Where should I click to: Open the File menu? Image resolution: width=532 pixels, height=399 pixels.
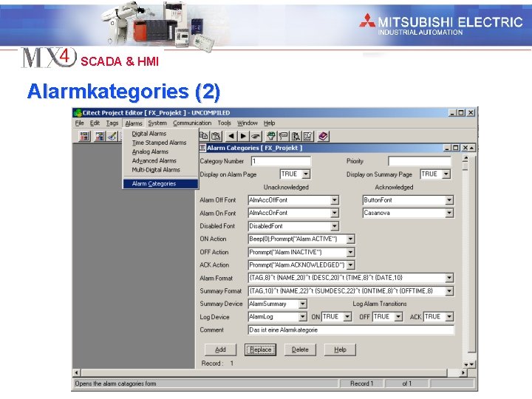point(80,123)
